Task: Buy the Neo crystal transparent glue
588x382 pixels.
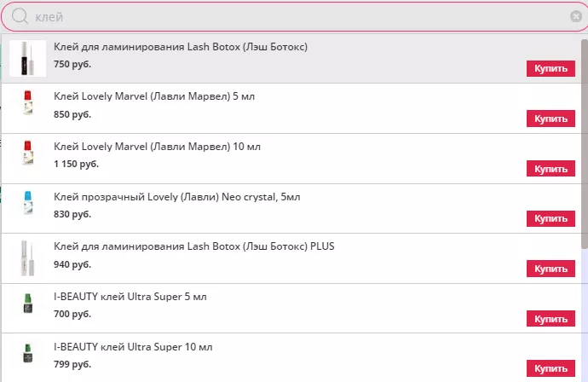Action: (x=551, y=218)
